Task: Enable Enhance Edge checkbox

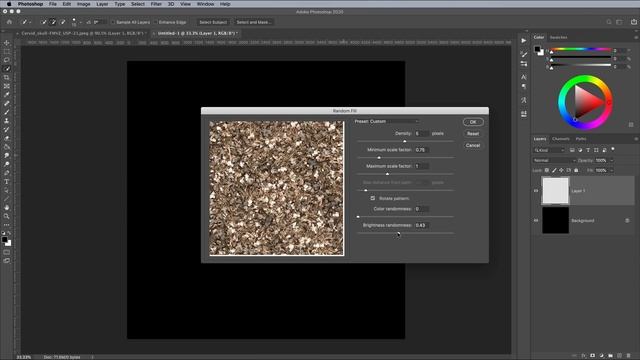Action: click(156, 22)
